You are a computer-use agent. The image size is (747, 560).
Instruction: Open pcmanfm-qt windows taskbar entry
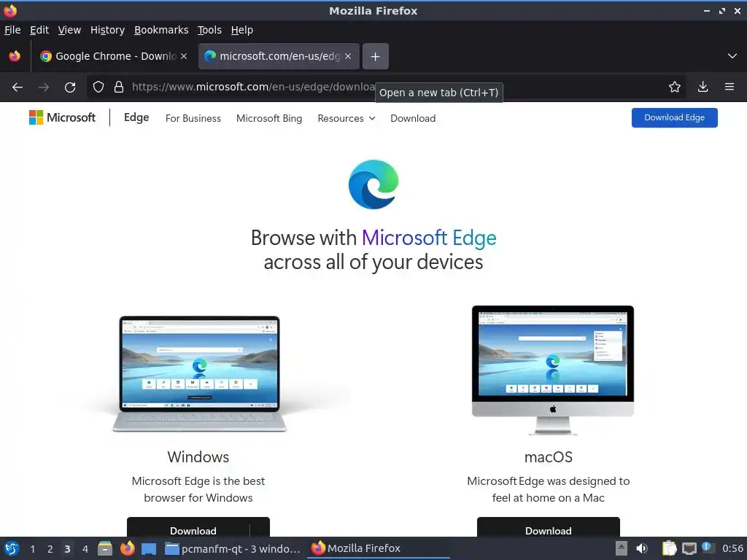click(x=233, y=548)
